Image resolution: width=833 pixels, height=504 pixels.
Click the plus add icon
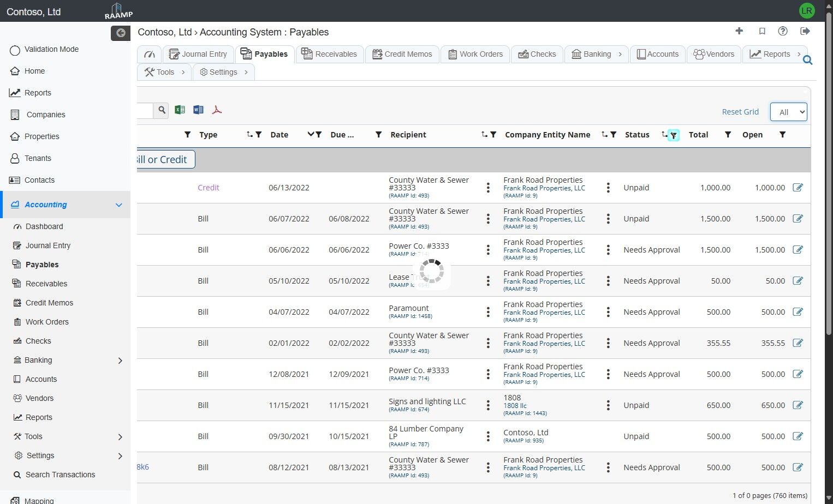tap(739, 31)
